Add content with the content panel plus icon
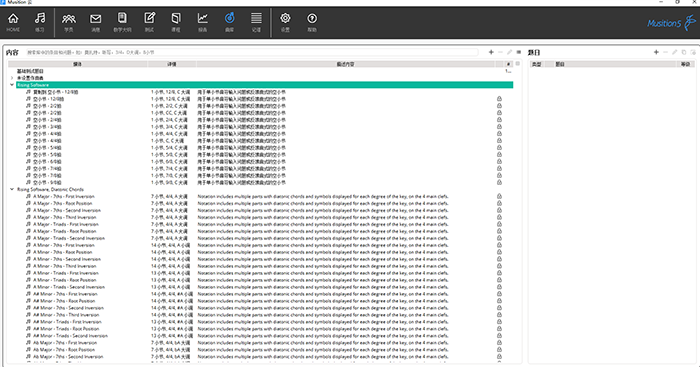 pyautogui.click(x=491, y=52)
